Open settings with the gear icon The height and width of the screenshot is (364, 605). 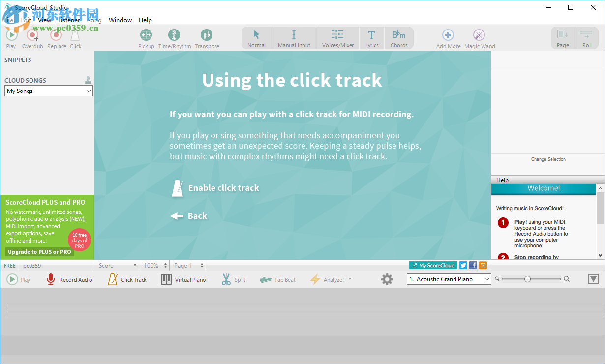coord(387,279)
